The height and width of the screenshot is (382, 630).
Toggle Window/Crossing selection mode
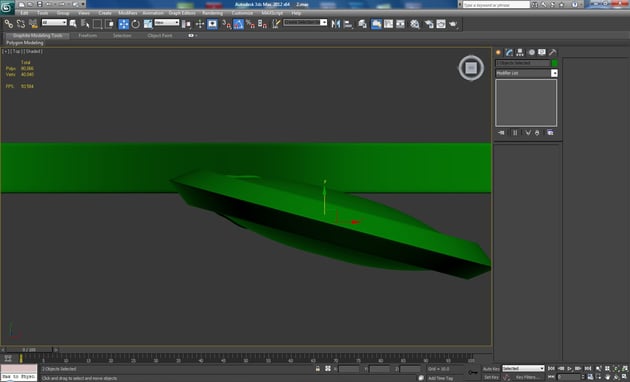[109, 24]
